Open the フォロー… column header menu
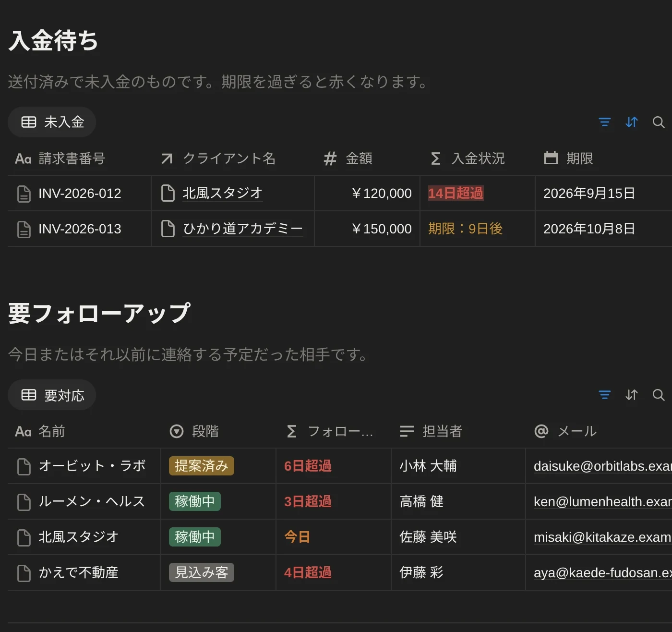 pyautogui.click(x=334, y=431)
